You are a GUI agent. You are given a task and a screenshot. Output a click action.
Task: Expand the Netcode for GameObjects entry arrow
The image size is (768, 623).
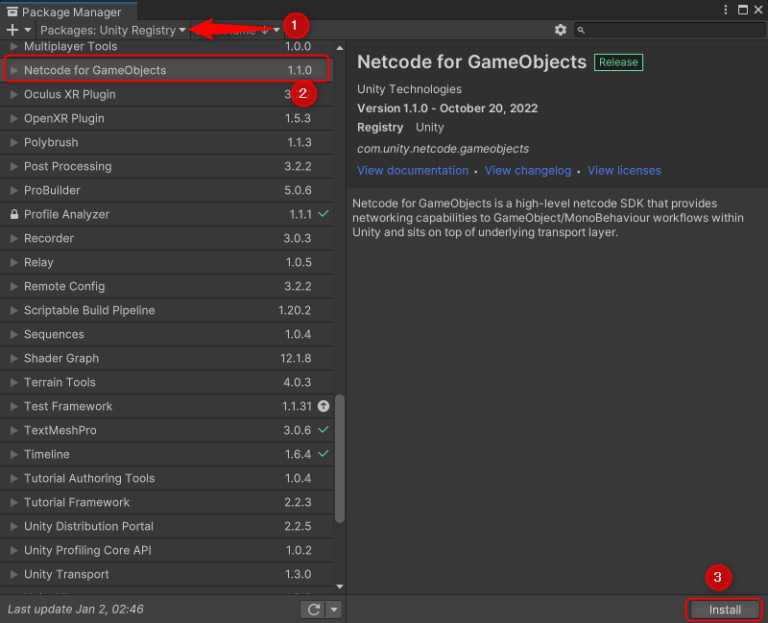[14, 70]
